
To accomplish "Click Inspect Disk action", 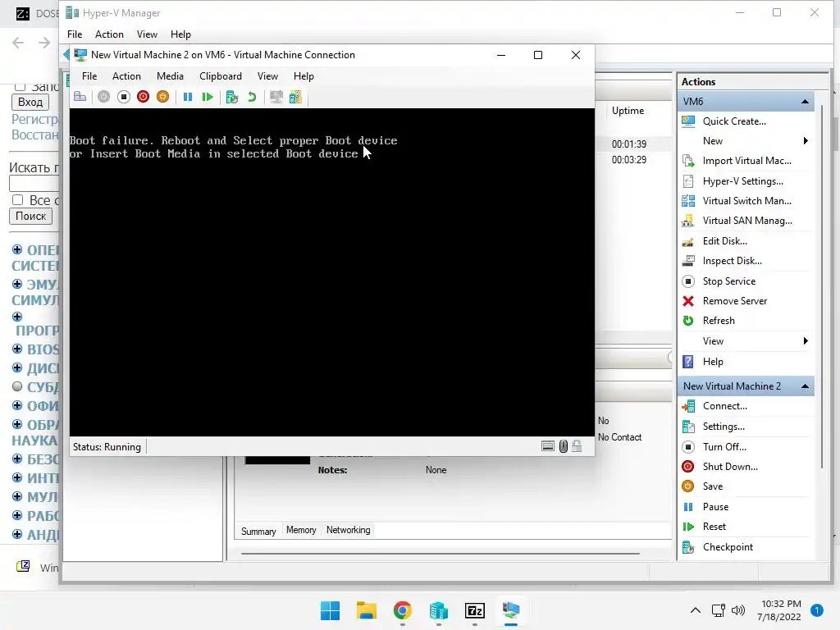I will pos(732,261).
